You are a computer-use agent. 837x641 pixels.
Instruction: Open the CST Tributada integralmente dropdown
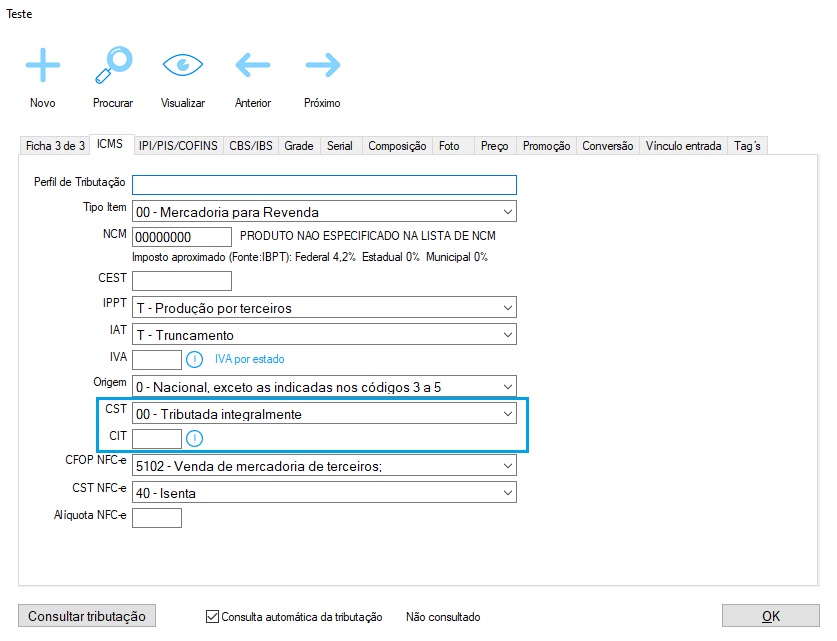tap(508, 414)
